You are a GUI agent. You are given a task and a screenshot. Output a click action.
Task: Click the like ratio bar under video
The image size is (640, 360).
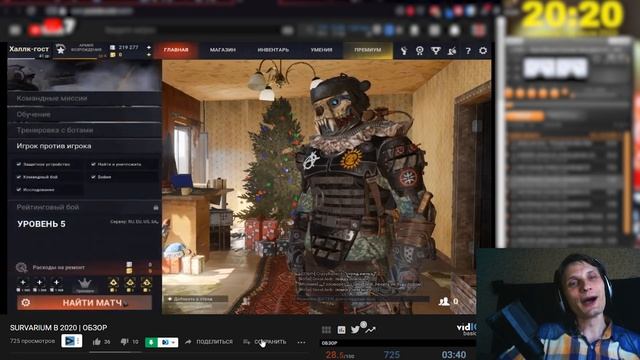click(x=115, y=352)
